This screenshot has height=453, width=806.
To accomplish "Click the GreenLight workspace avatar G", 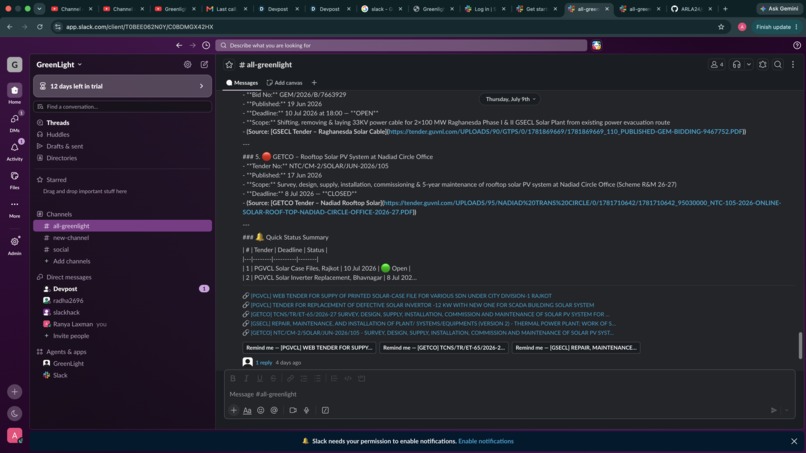I will point(14,65).
